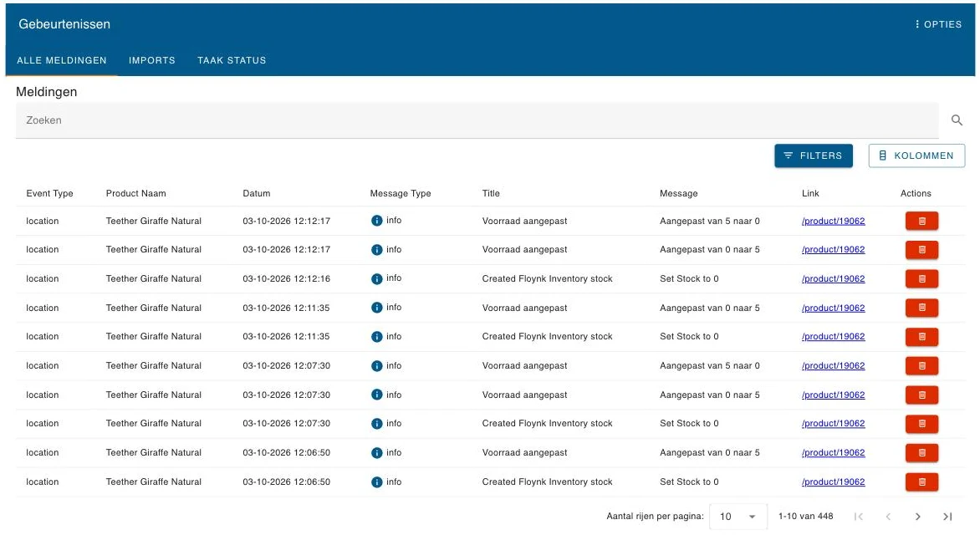Jump to the last page of results
The height and width of the screenshot is (535, 980).
click(947, 517)
